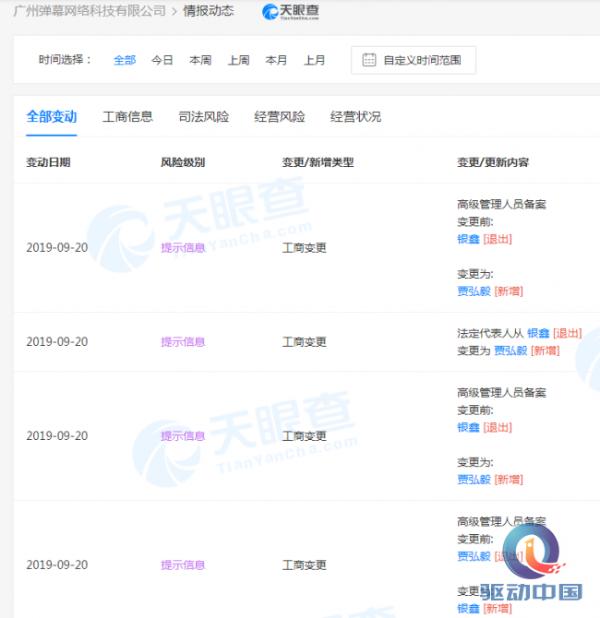600x618 pixels.
Task: Open 银鑫 [新增] link in last row
Action: pos(484,608)
